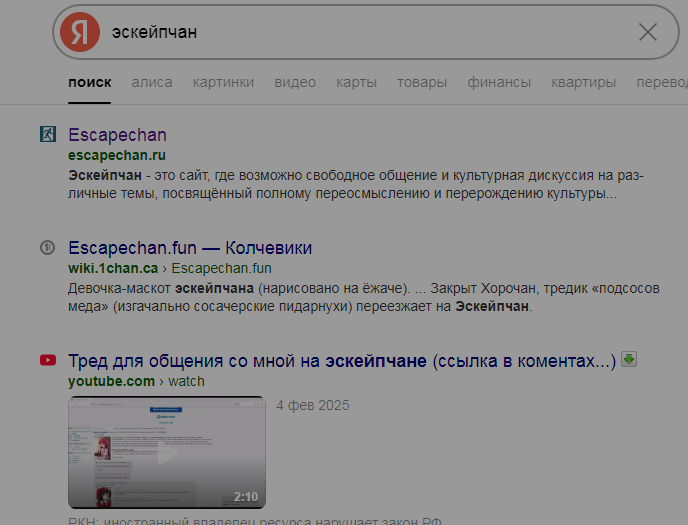Click the 2:10 duration badge

pyautogui.click(x=246, y=496)
